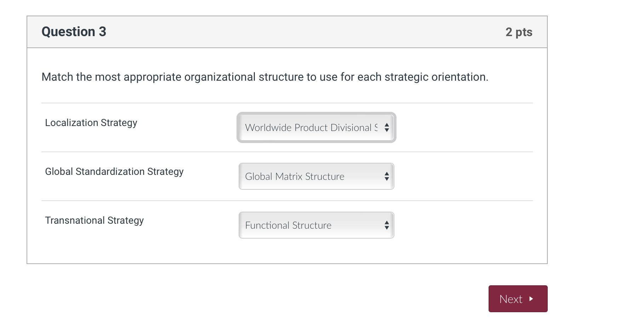Click the triangle arrow icon in Next

(x=531, y=299)
